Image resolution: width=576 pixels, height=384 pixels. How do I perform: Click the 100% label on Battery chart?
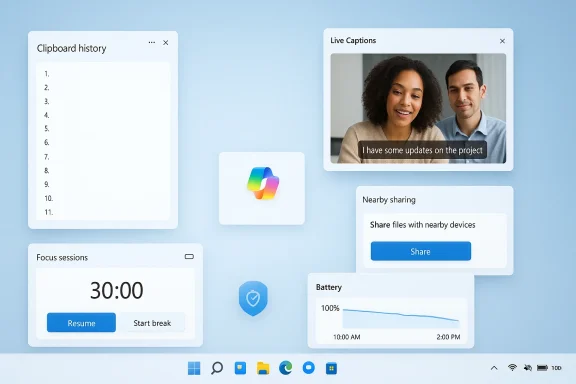click(x=330, y=308)
